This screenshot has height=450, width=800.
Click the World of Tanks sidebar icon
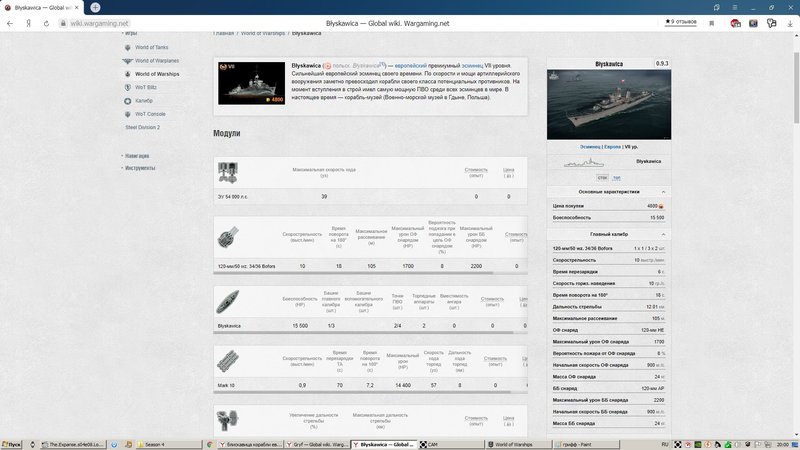127,47
